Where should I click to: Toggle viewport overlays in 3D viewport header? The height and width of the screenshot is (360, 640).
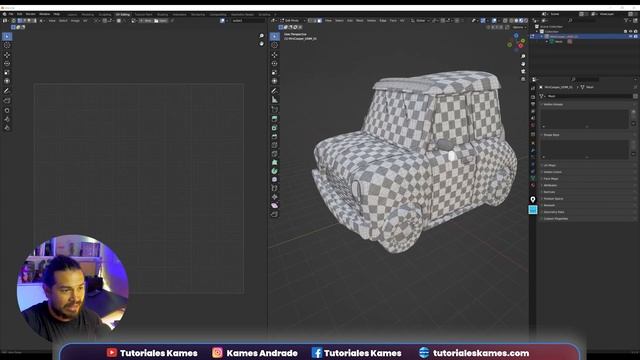[x=494, y=20]
